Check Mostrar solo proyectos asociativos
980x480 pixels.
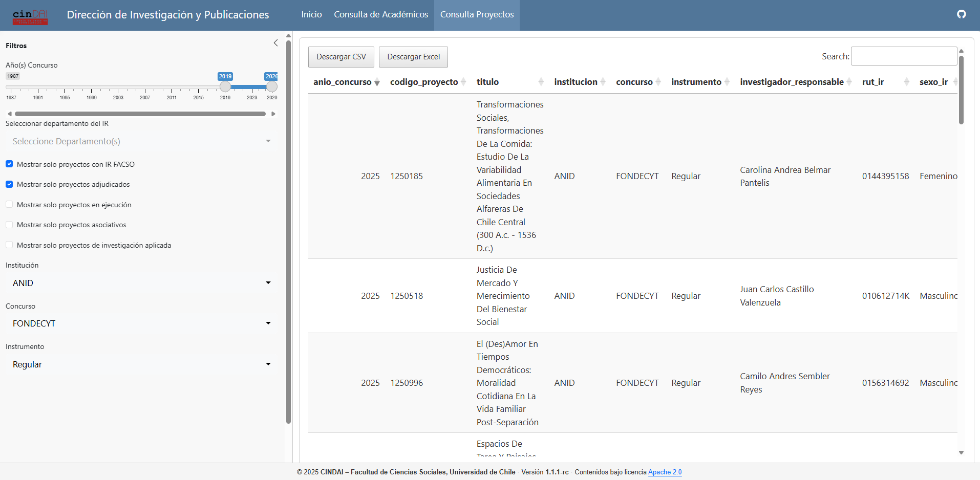[x=9, y=225]
